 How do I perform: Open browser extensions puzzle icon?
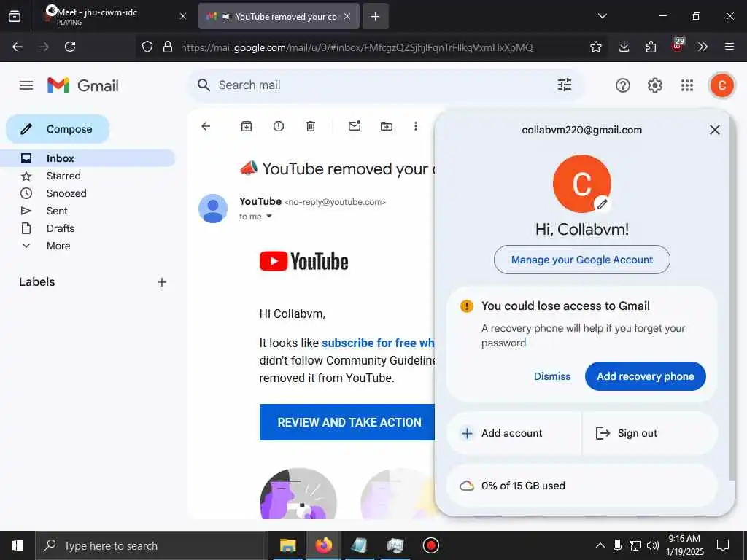coord(651,47)
